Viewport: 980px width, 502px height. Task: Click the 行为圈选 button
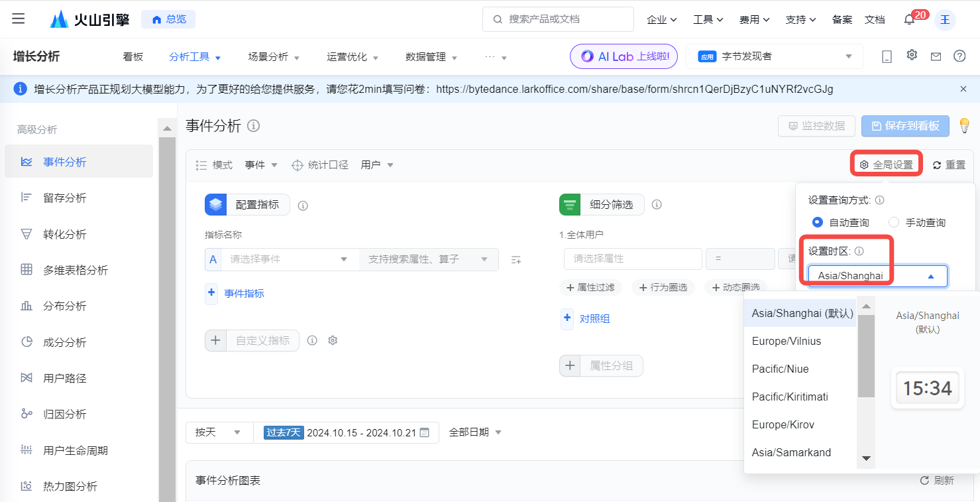pos(663,287)
